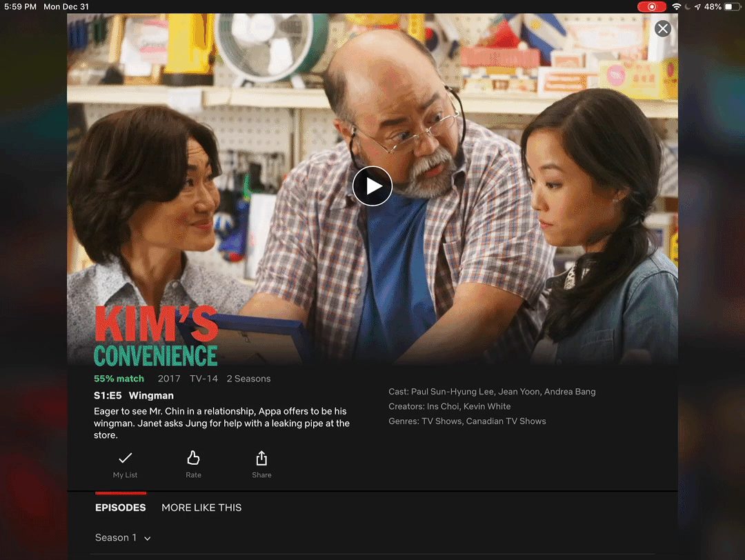Tap the 55% match label

click(x=119, y=379)
